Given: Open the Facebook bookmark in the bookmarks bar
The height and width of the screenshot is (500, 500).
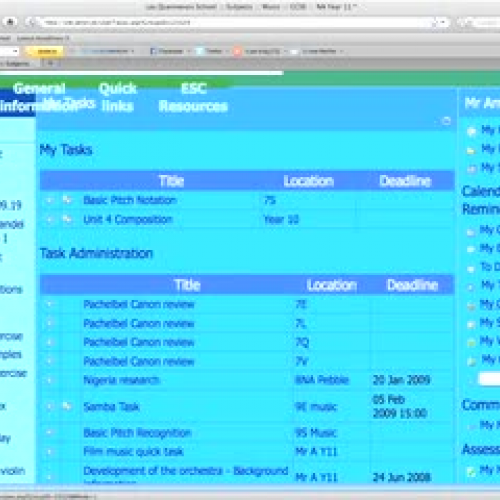Looking at the screenshot, I should click(167, 51).
